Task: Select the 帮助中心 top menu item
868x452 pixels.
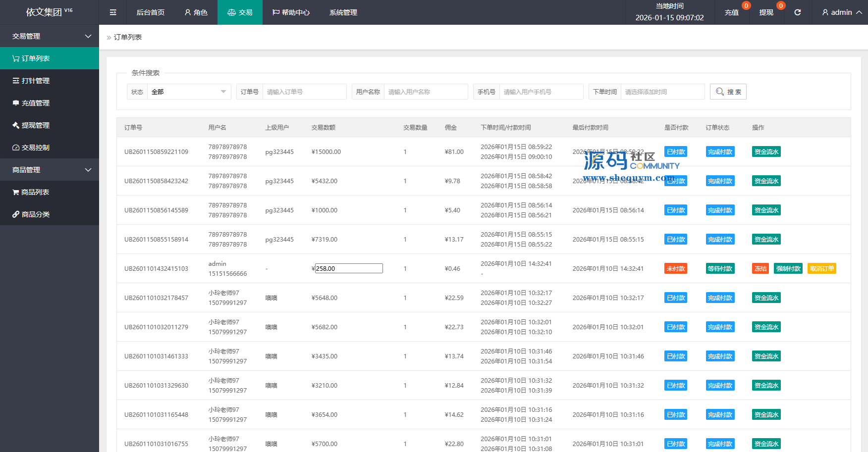Action: click(x=291, y=12)
